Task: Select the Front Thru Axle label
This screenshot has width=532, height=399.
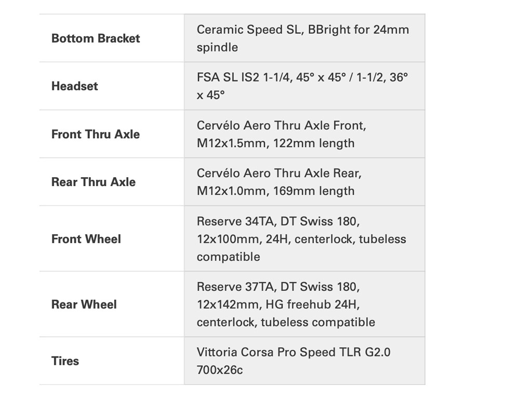Action: pyautogui.click(x=96, y=134)
